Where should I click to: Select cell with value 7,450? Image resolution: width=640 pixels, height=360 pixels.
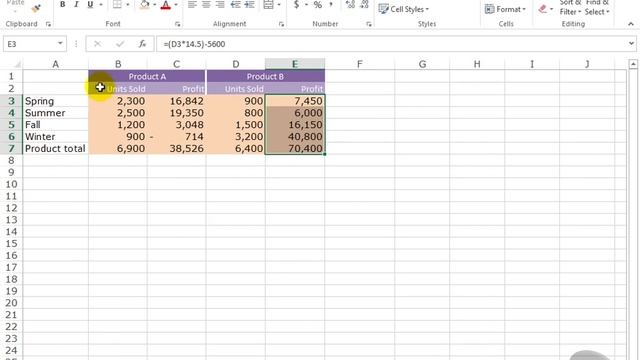tap(295, 101)
